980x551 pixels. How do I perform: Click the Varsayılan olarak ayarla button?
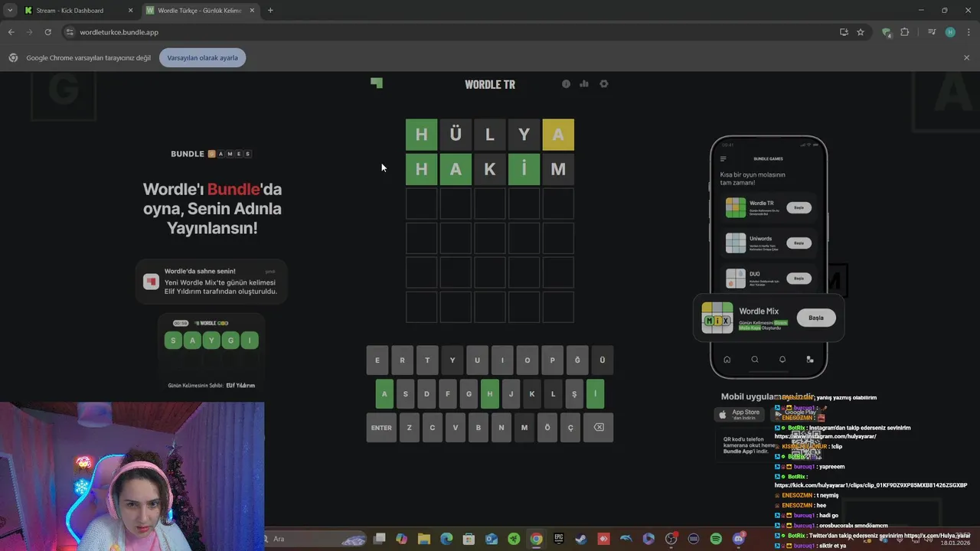[202, 57]
